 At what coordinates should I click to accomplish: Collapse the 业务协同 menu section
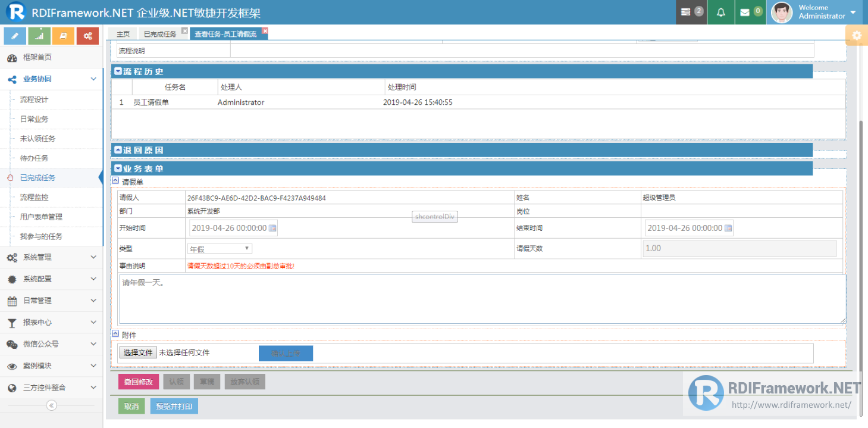pos(51,79)
